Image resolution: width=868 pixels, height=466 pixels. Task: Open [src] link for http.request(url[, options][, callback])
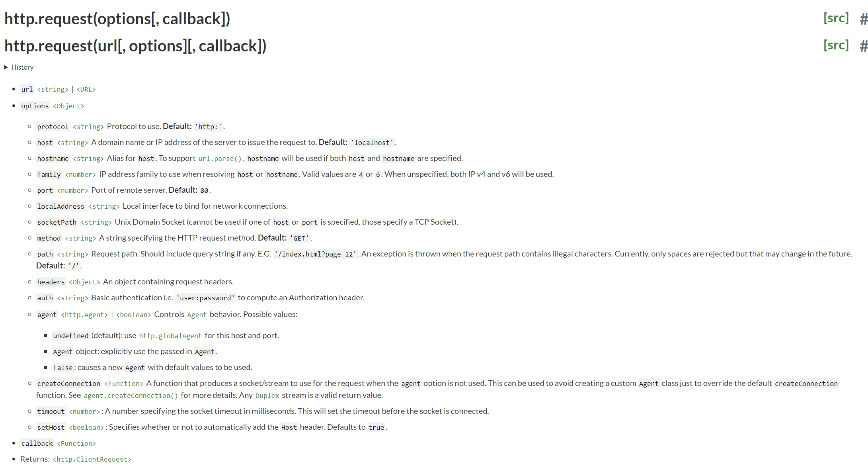coord(836,45)
